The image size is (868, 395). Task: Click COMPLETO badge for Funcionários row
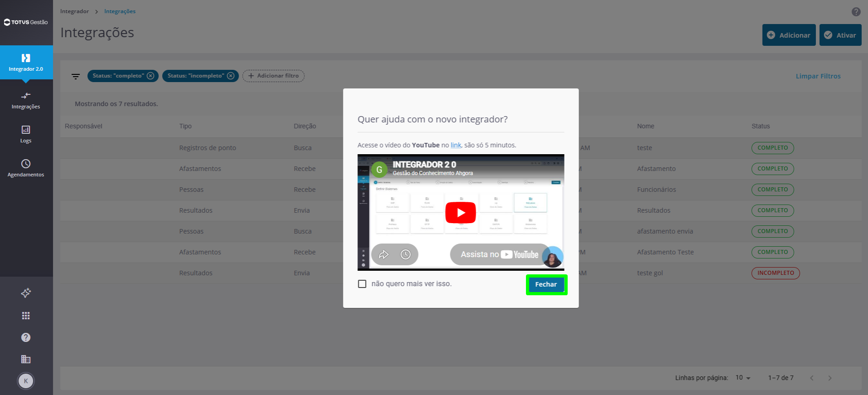coord(772,190)
